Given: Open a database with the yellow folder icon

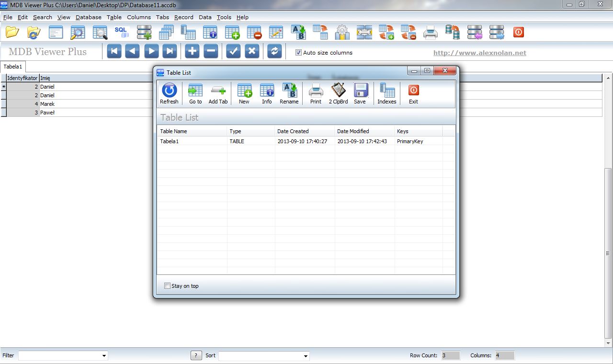Looking at the screenshot, I should (x=12, y=33).
